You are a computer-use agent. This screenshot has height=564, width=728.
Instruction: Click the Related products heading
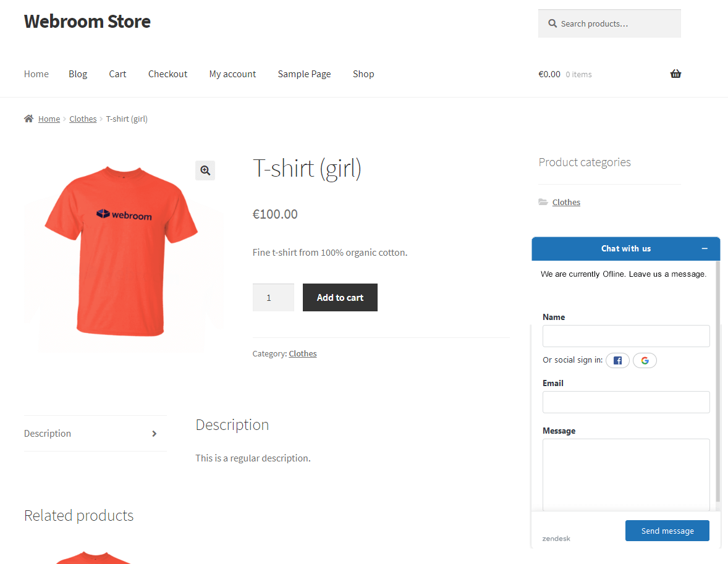tap(79, 515)
